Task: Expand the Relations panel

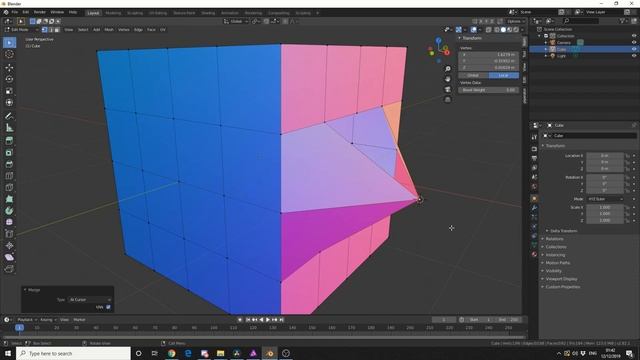Action: pyautogui.click(x=554, y=239)
